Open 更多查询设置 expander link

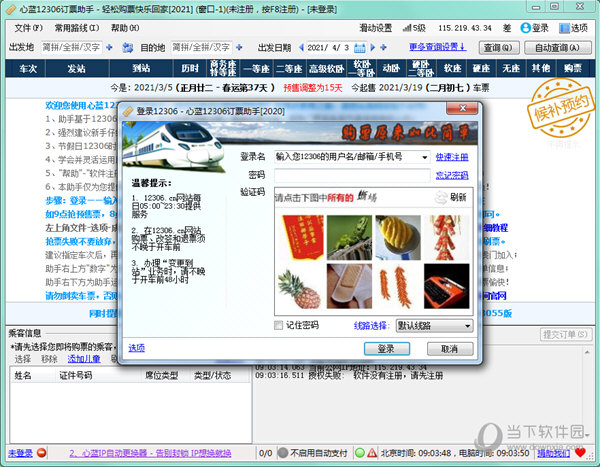(437, 47)
